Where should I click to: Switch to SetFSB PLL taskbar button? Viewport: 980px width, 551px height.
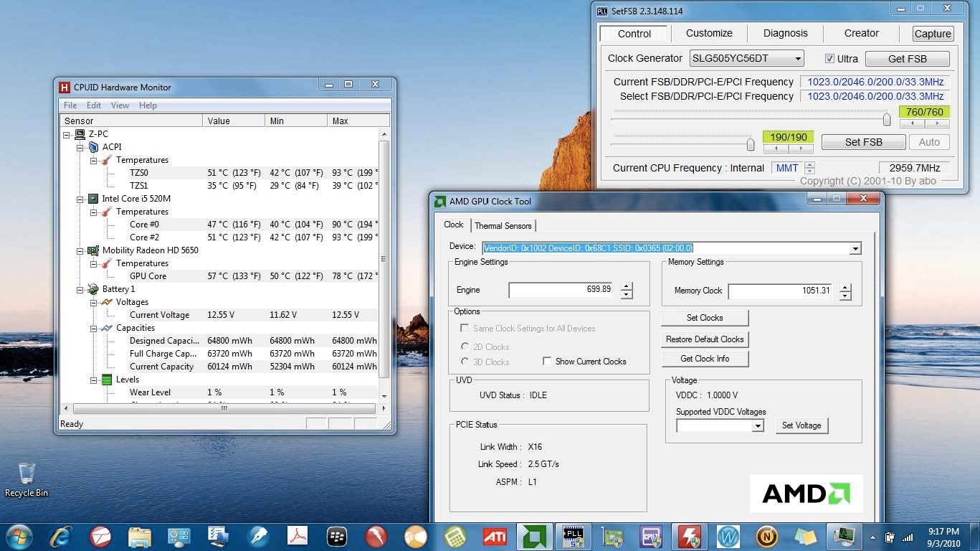coord(574,536)
